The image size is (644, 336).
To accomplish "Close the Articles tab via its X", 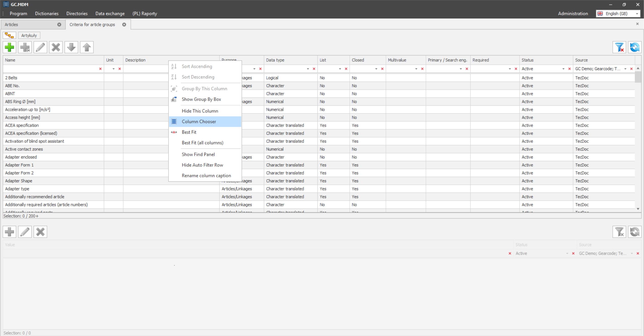I will tap(59, 24).
